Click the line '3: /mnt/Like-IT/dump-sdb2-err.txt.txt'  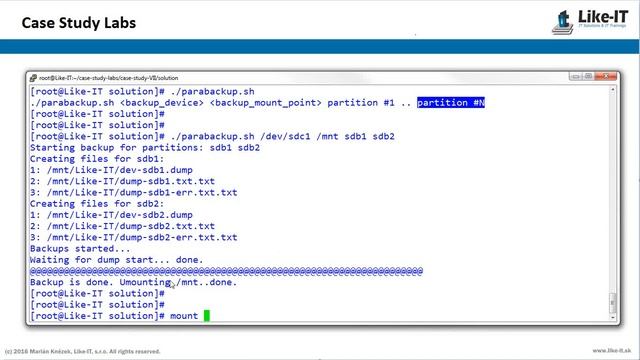tap(133, 237)
